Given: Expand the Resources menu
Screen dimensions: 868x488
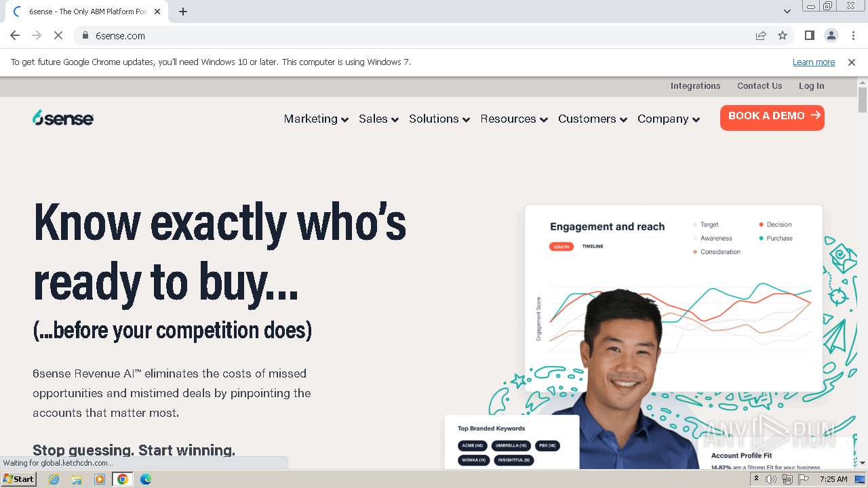Looking at the screenshot, I should coord(514,119).
